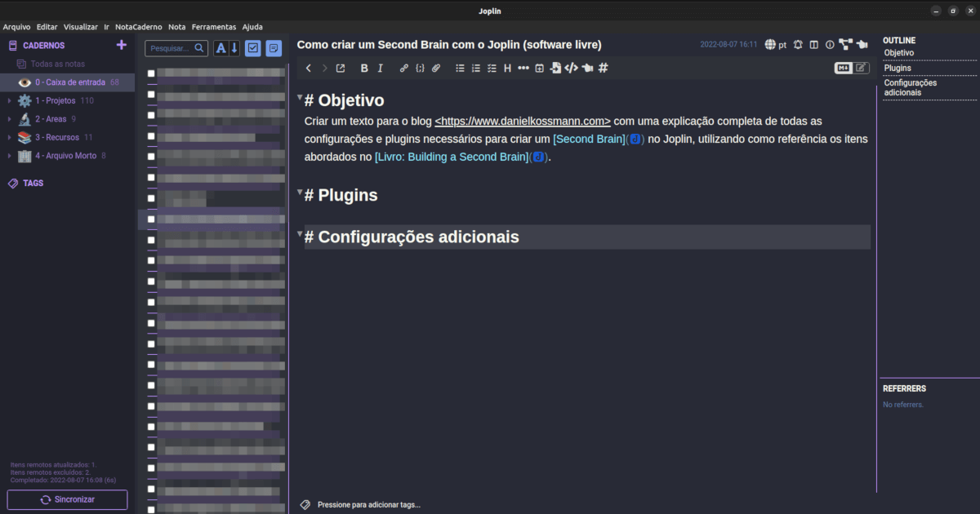Click the file import toolbar icon
980x514 pixels.
pos(555,69)
